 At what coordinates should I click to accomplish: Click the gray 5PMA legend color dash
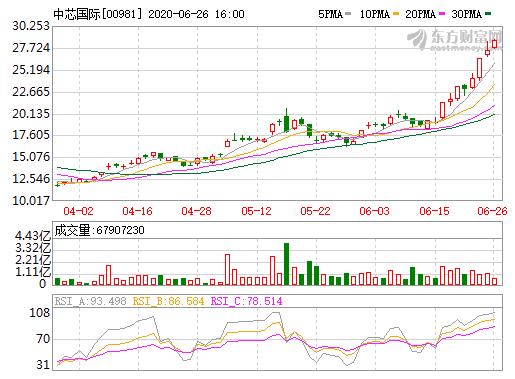348,14
